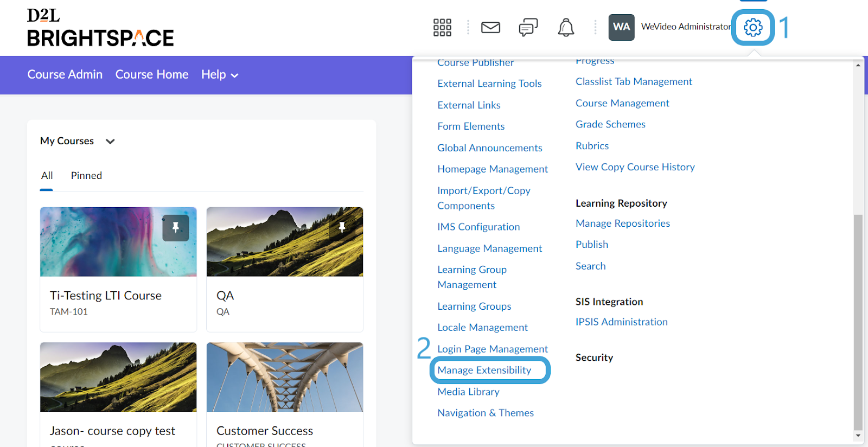This screenshot has height=447, width=868.
Task: Open Media Library link
Action: click(x=468, y=392)
